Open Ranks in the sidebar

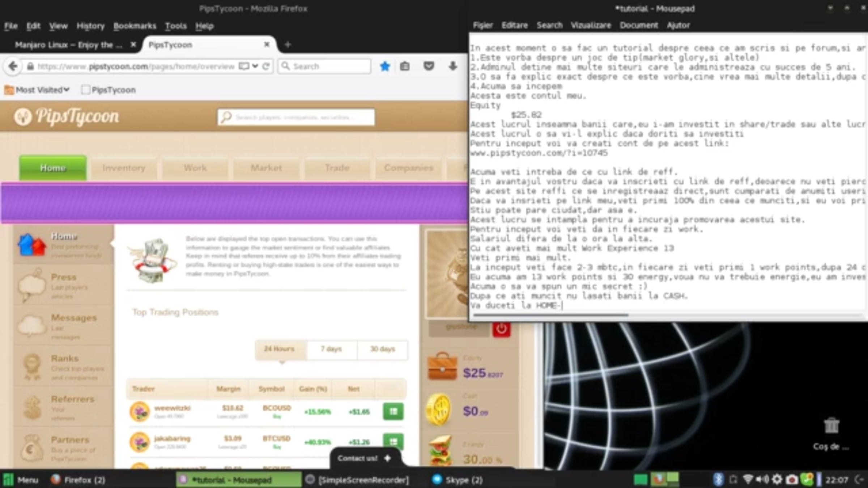pyautogui.click(x=64, y=367)
